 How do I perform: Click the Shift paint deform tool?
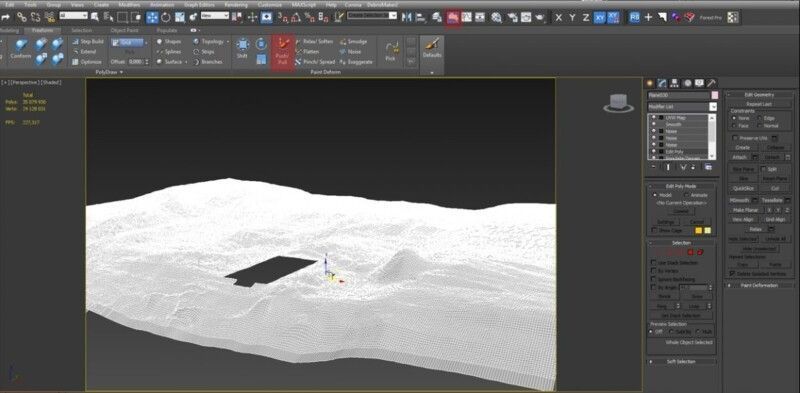coord(242,49)
